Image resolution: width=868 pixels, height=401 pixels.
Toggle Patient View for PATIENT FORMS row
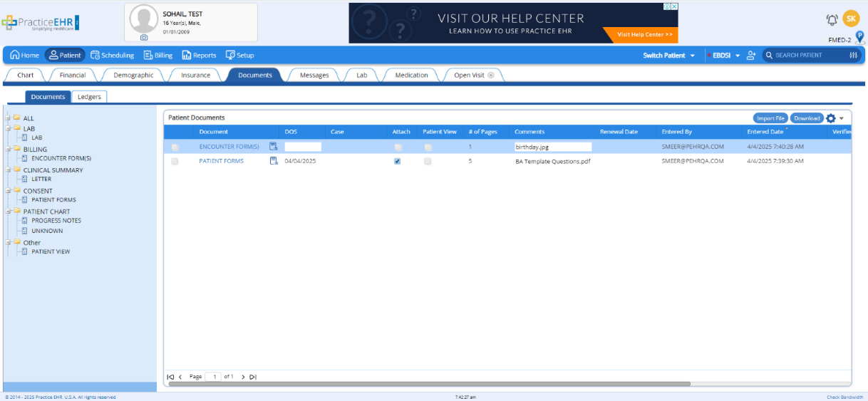[428, 162]
